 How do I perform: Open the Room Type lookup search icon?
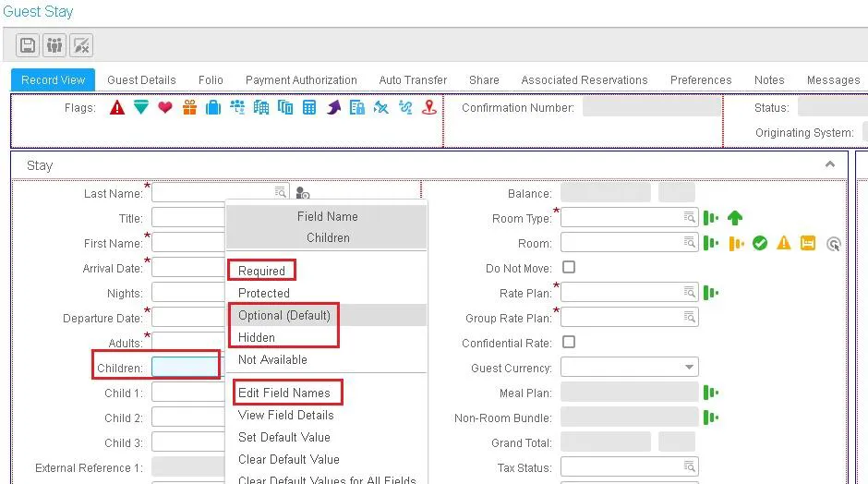point(689,217)
